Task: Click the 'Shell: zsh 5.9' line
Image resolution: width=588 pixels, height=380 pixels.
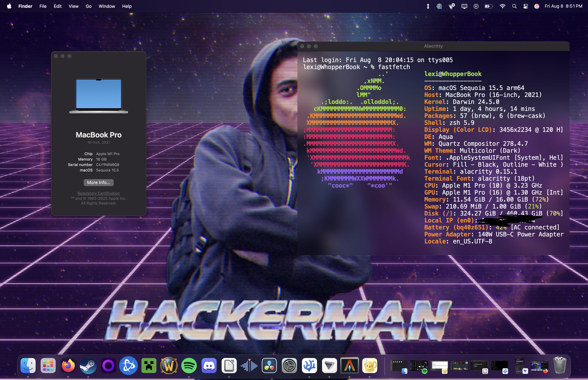Action: click(449, 123)
